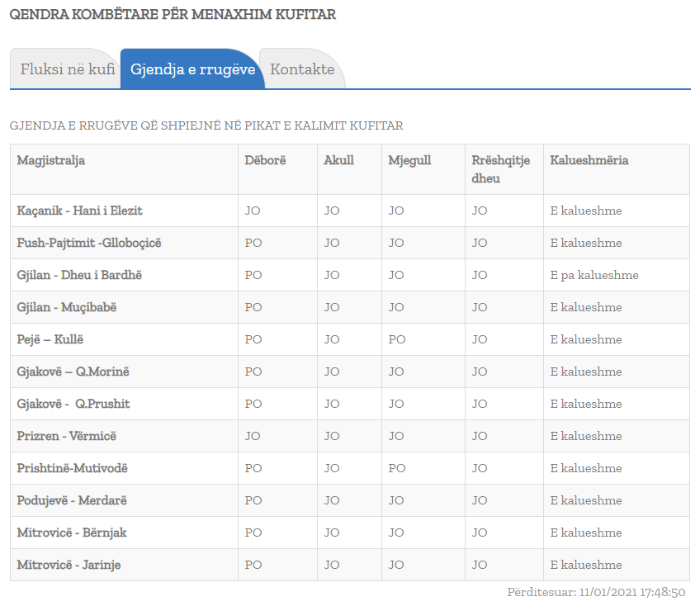Select the Mitrovicë - Jarinje road name
The width and height of the screenshot is (700, 606).
[x=69, y=565]
